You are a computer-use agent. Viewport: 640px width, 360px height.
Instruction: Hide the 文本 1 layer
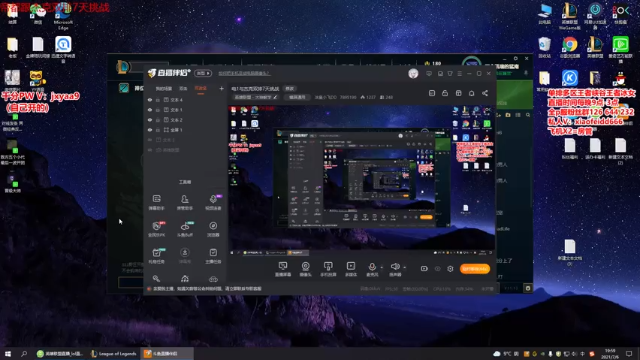(150, 110)
